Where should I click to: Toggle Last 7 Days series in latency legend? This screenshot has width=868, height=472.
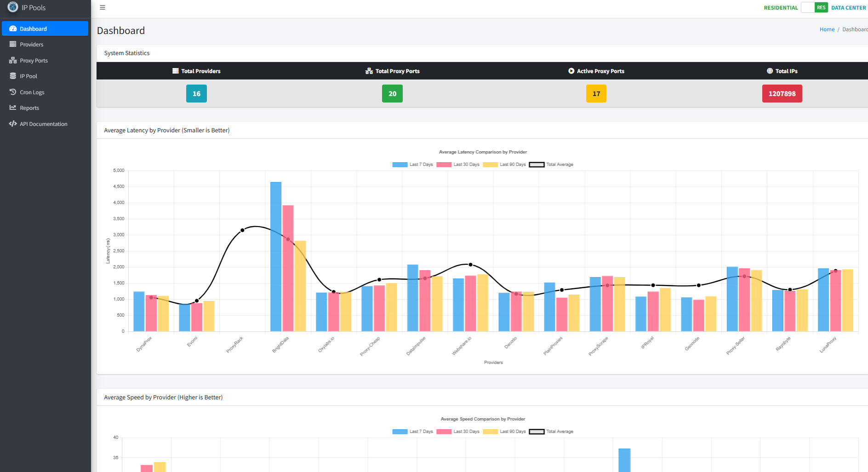point(412,165)
